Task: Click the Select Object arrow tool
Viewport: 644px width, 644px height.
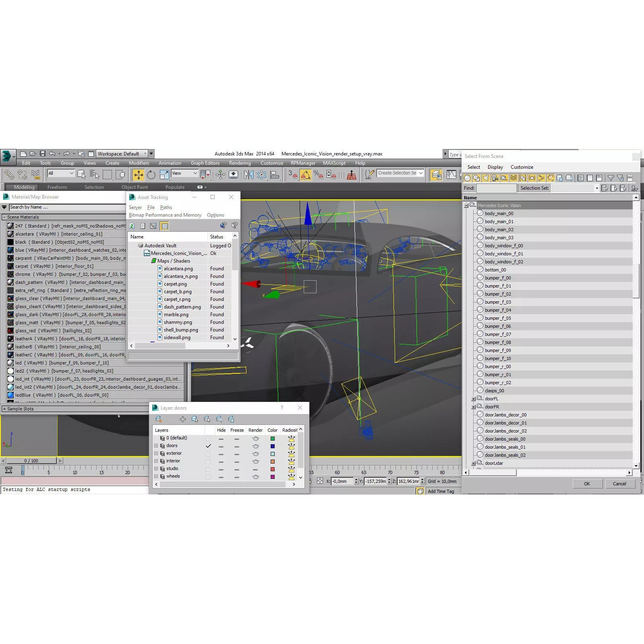Action: (81, 174)
